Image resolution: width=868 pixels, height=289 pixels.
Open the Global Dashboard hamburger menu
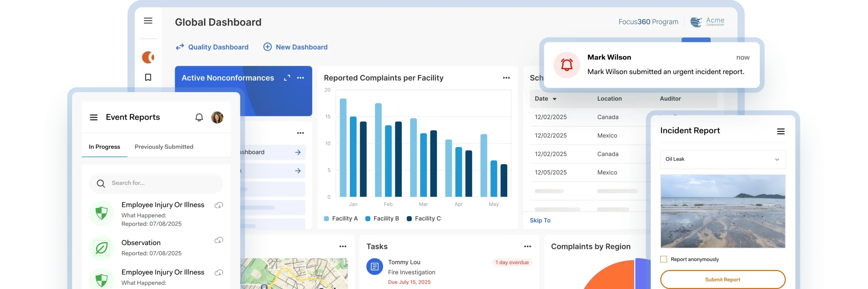[148, 21]
